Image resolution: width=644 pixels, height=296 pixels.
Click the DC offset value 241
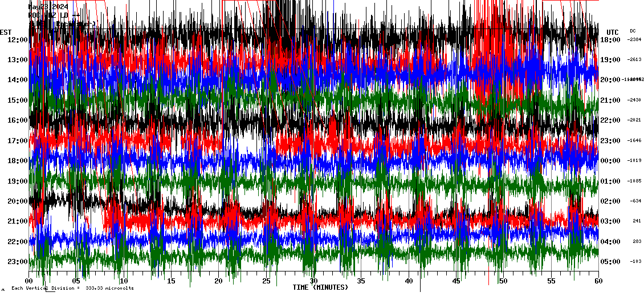click(x=637, y=221)
